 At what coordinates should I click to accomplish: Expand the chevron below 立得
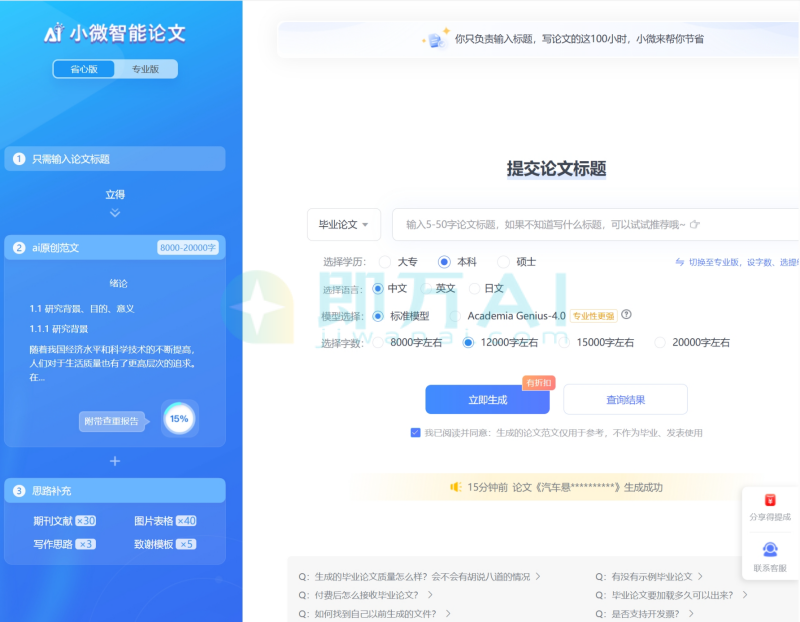114,211
